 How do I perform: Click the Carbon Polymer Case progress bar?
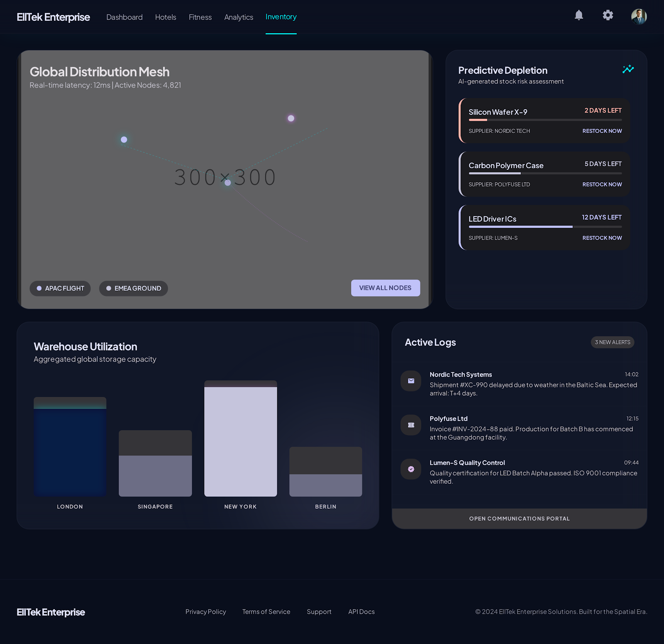click(545, 173)
